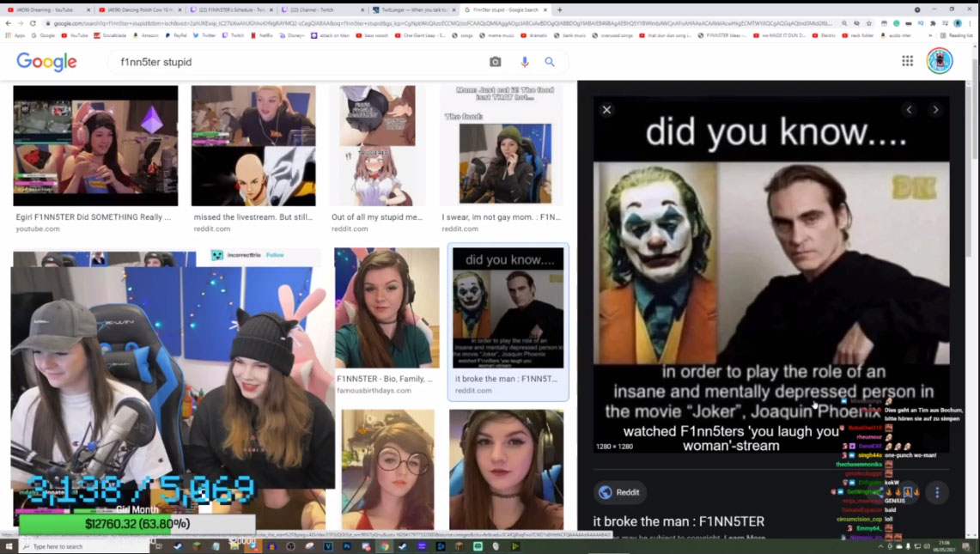980x554 pixels.
Task: Open the Twitch bookmark
Action: [233, 35]
